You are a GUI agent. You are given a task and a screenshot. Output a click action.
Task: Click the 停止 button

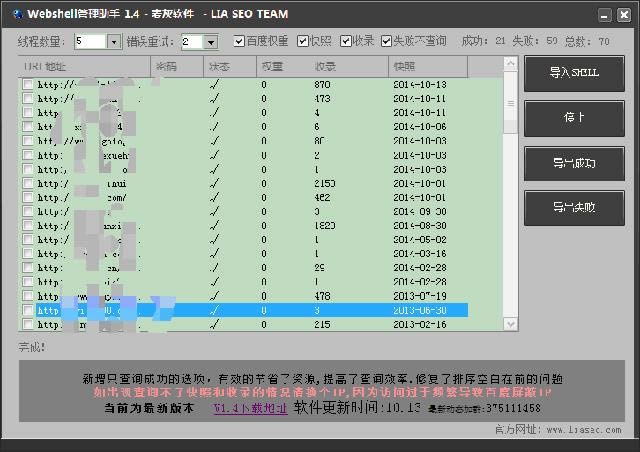574,118
